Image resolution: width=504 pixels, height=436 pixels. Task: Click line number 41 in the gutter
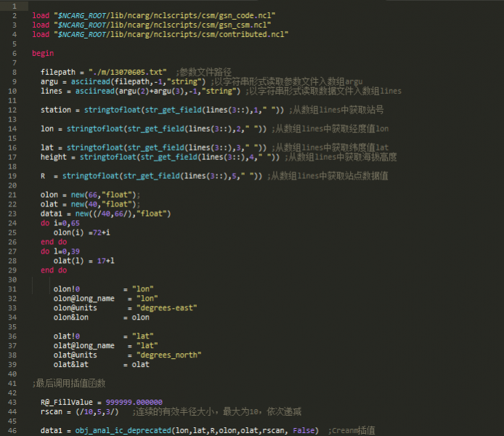(12, 383)
